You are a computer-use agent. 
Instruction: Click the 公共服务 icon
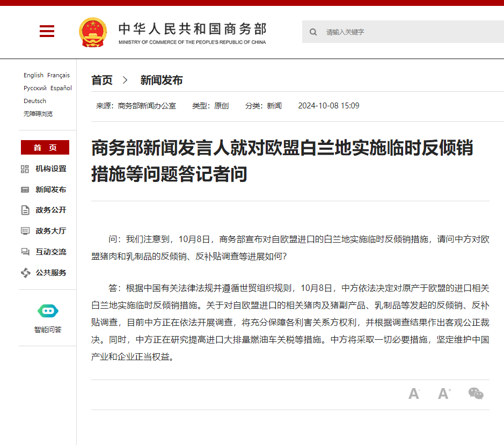coord(25,273)
